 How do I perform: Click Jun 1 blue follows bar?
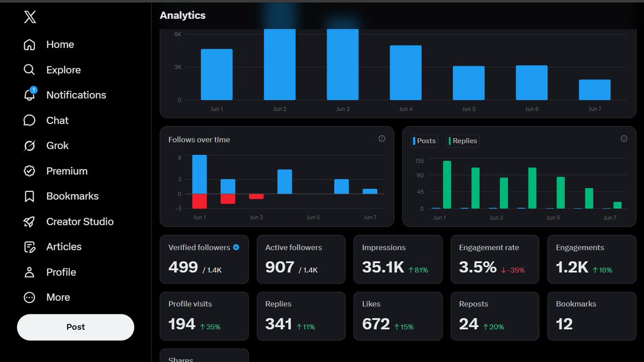click(x=200, y=174)
